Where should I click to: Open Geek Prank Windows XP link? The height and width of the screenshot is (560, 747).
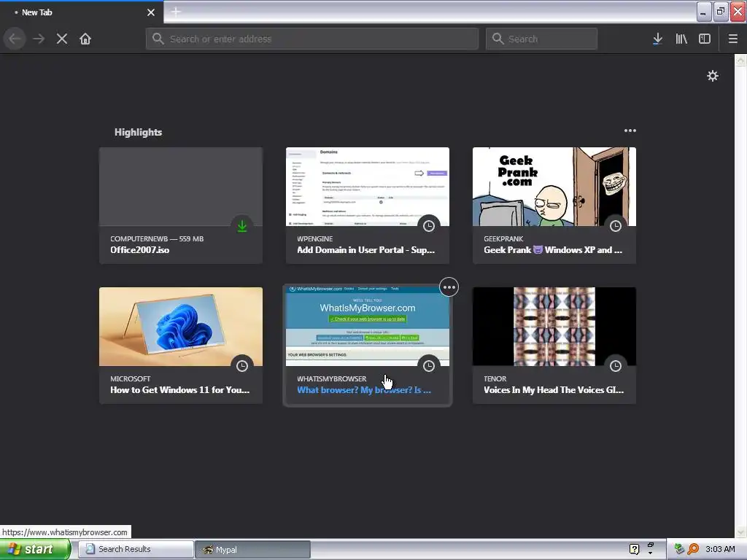pos(553,250)
